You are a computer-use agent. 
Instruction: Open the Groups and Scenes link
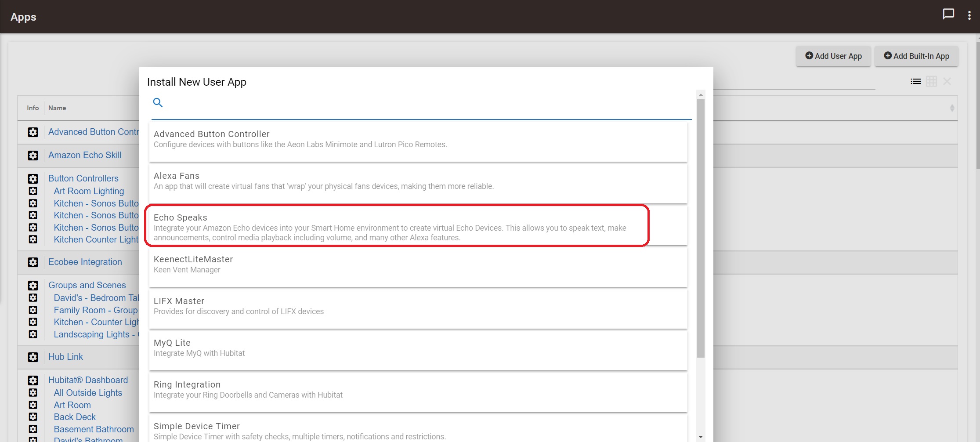(x=87, y=285)
